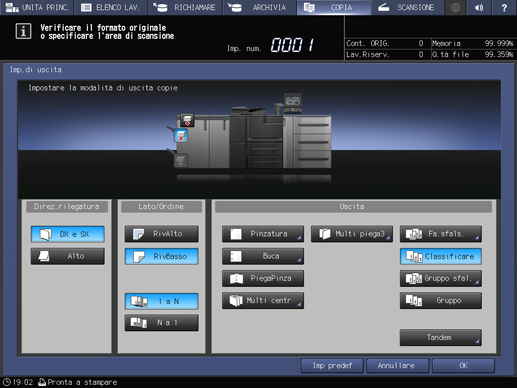
Task: Click the PiegaPinza booklet icon
Action: (x=236, y=278)
